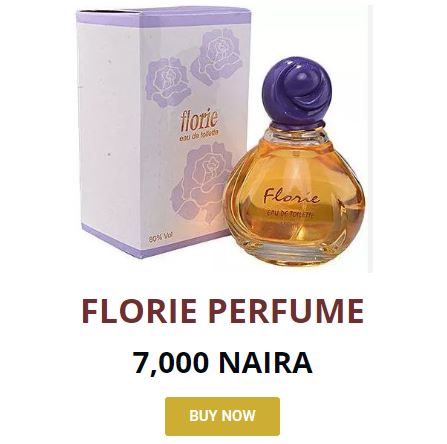447x444 pixels.
Task: Click the large bottom rose on box
Action: (201, 182)
